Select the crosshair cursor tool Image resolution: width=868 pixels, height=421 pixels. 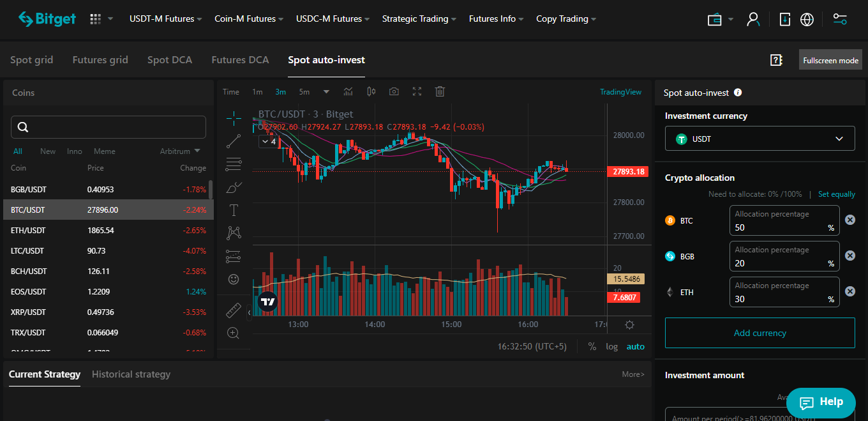coord(234,118)
